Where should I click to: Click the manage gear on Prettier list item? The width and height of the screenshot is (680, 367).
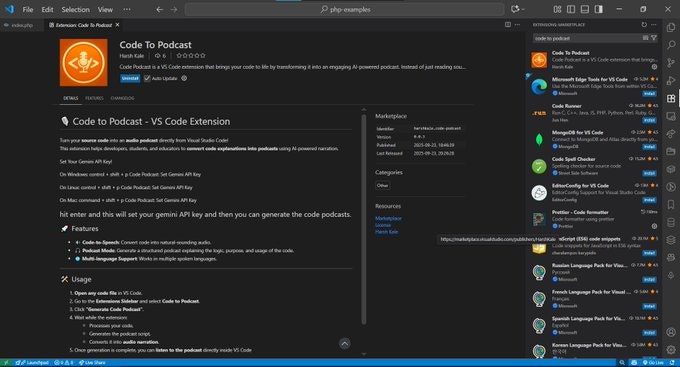click(654, 226)
